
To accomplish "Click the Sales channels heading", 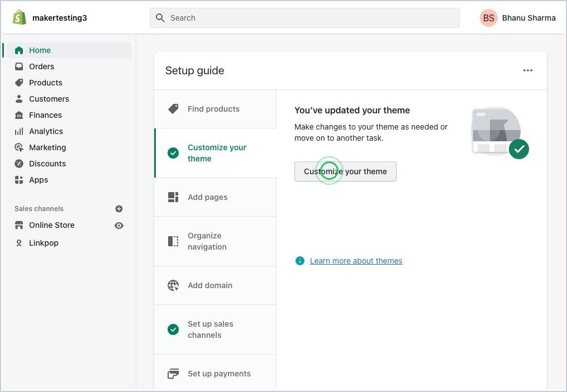I will coord(39,209).
